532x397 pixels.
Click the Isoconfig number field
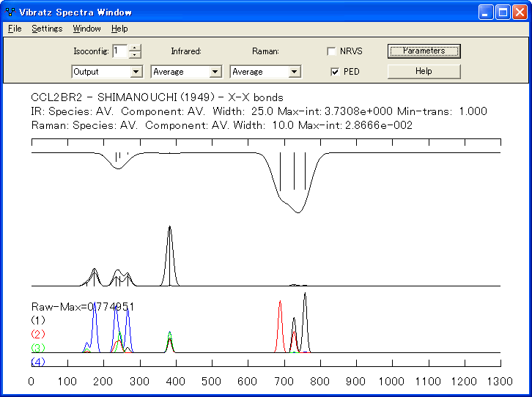[x=120, y=51]
